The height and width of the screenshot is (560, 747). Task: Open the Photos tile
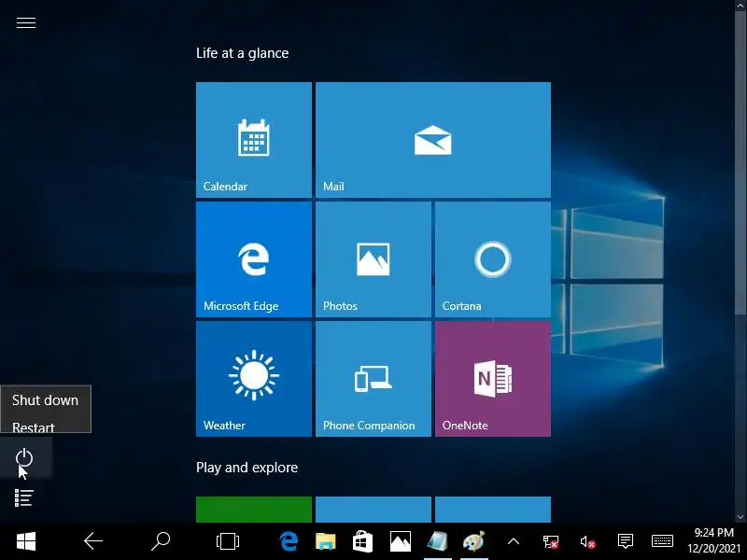(373, 259)
